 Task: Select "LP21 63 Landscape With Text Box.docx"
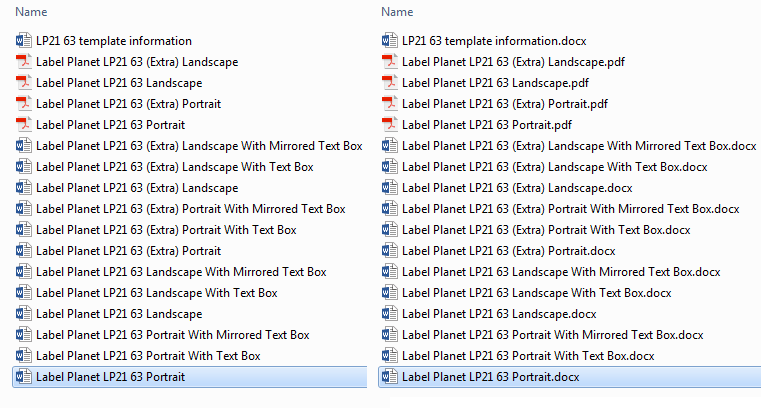(x=537, y=293)
